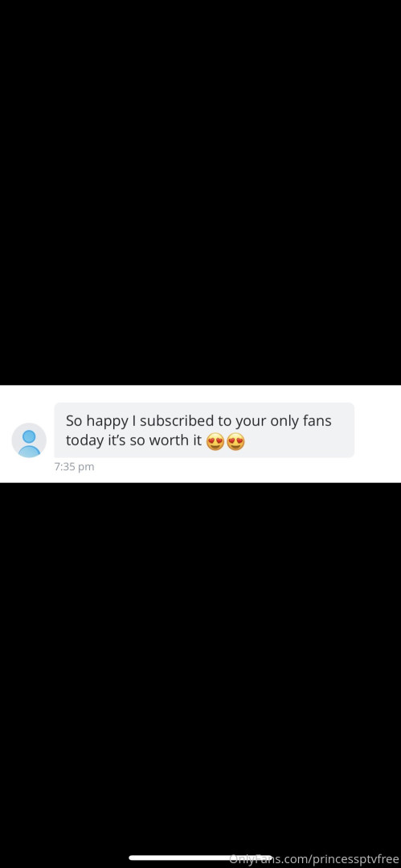The width and height of the screenshot is (401, 868).
Task: Click "worth it" text in the bubble
Action: coord(175,441)
